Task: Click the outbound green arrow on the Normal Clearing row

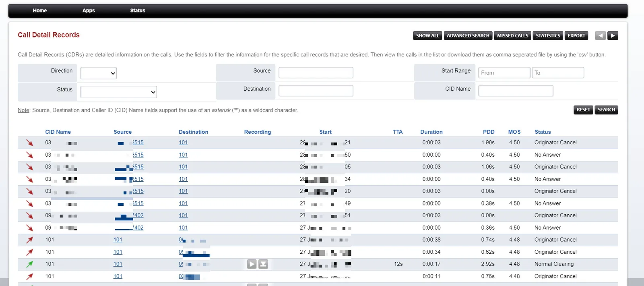Action: 30,264
